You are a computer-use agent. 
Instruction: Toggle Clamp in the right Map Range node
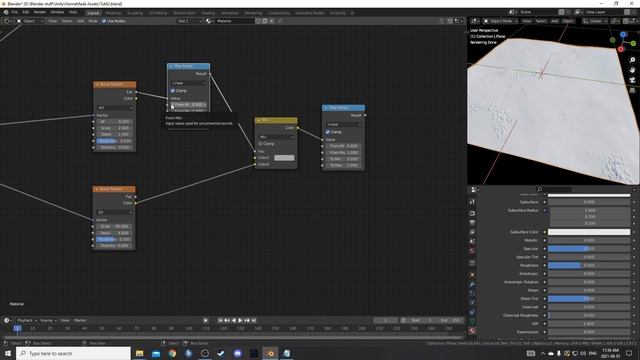point(328,132)
